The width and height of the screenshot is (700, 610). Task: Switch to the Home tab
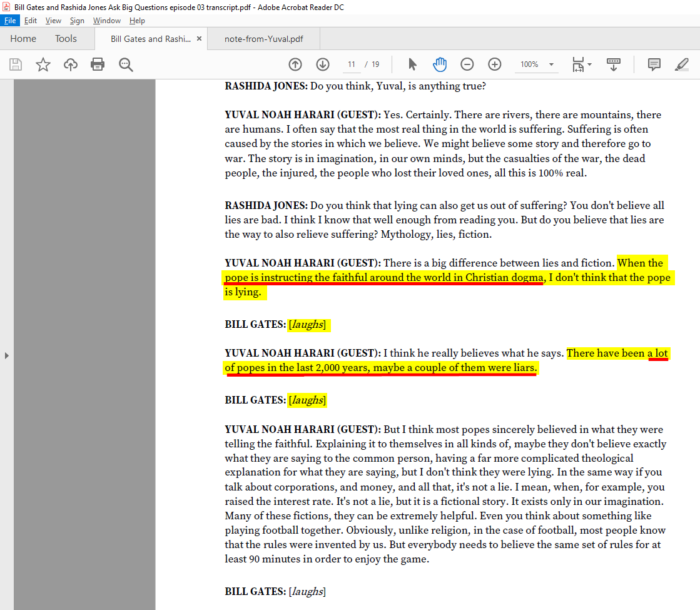(x=23, y=39)
